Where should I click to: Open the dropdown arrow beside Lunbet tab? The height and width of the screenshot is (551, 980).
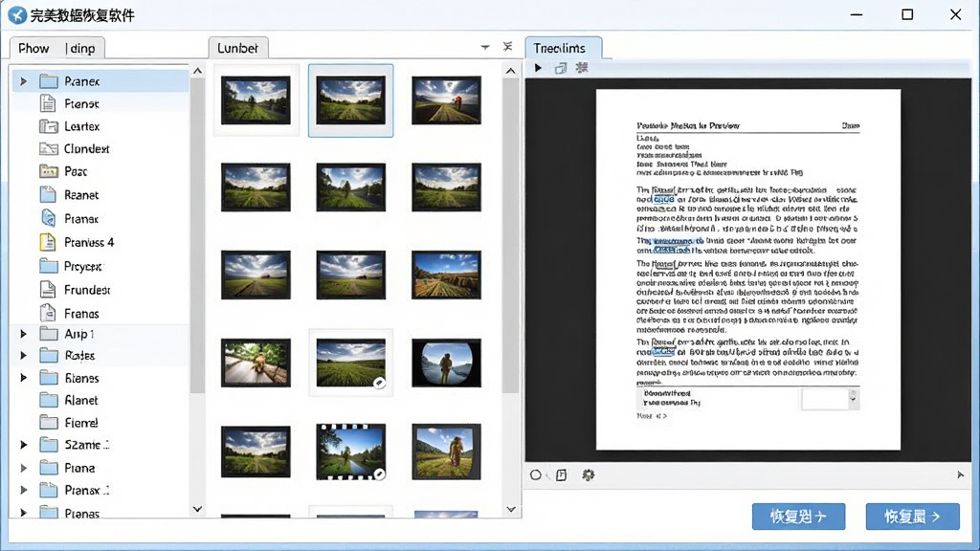485,48
